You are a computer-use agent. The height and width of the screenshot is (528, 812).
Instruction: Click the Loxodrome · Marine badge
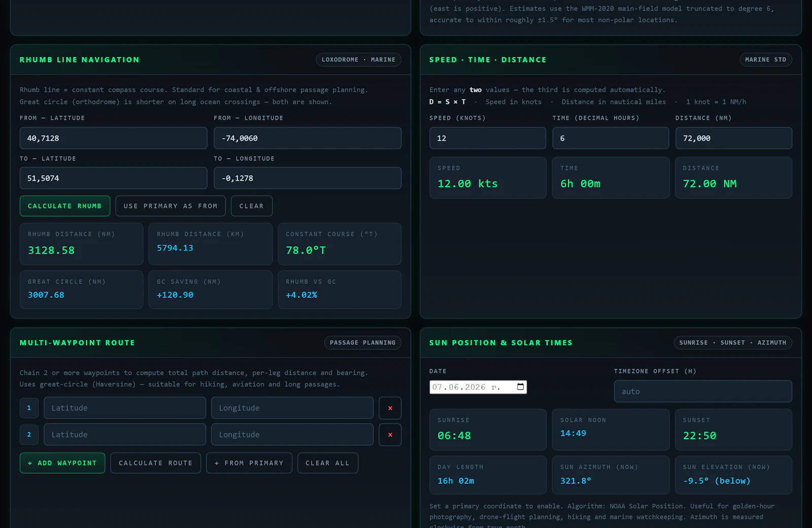tap(358, 59)
